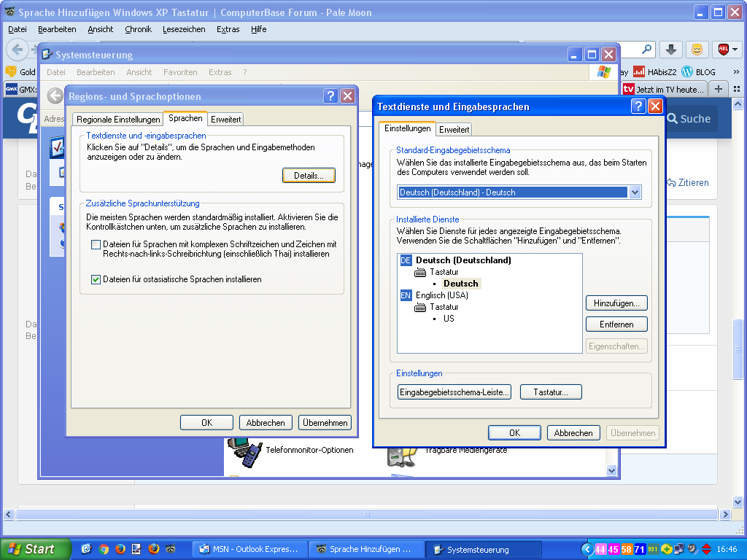Select Einstellungen tab in Textdienste dialog

407,128
